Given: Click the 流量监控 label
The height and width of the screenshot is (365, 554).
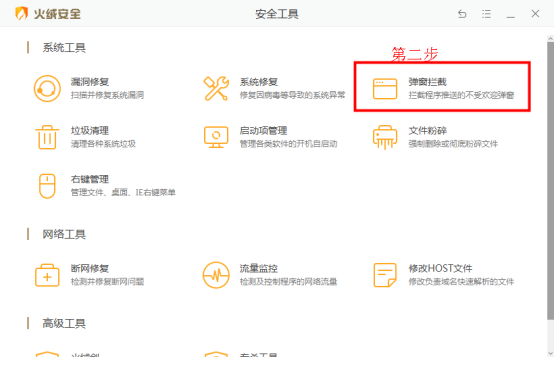Looking at the screenshot, I should (x=259, y=269).
